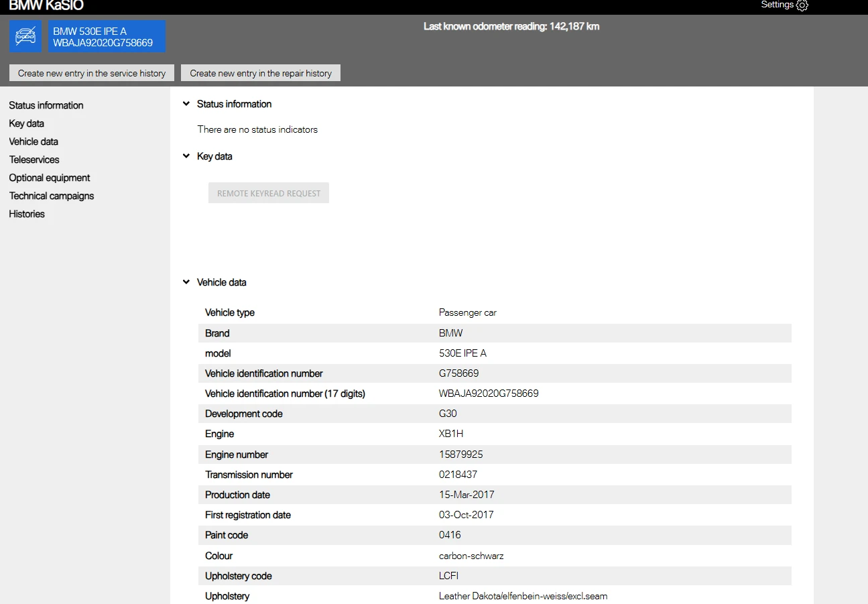The width and height of the screenshot is (868, 604).
Task: Collapse the Status information section
Action: (186, 105)
